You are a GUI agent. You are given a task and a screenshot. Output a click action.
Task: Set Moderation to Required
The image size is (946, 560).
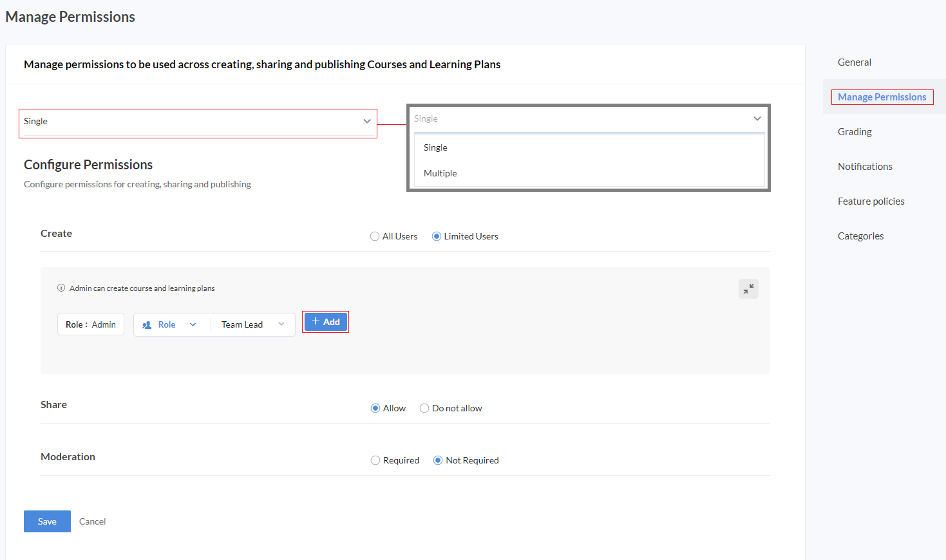375,460
